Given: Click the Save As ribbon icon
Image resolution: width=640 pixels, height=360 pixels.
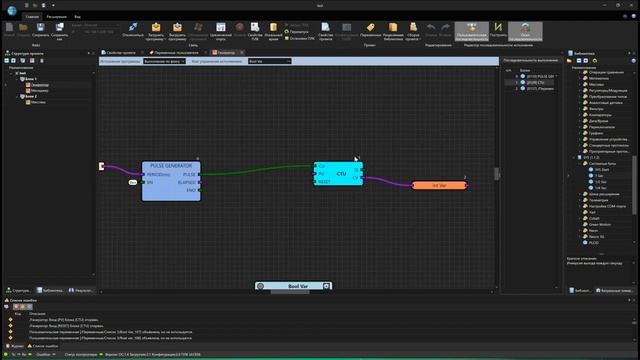Looking at the screenshot, I should pos(60,28).
